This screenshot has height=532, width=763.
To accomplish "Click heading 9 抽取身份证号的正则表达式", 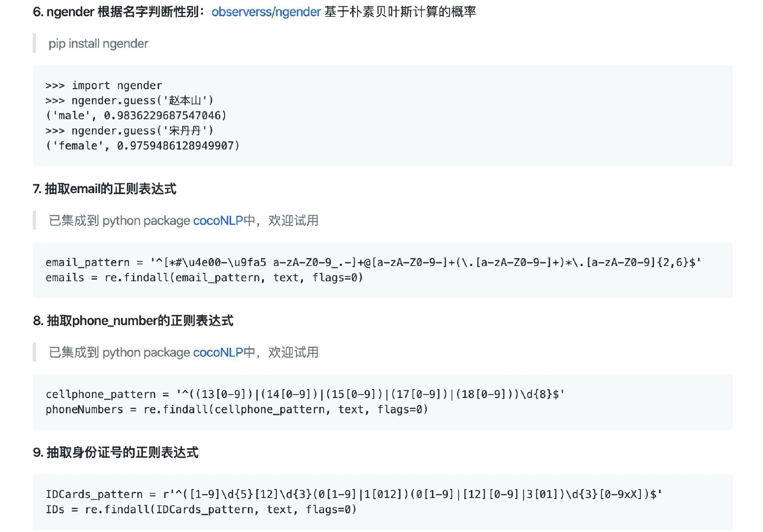I will coord(116,453).
